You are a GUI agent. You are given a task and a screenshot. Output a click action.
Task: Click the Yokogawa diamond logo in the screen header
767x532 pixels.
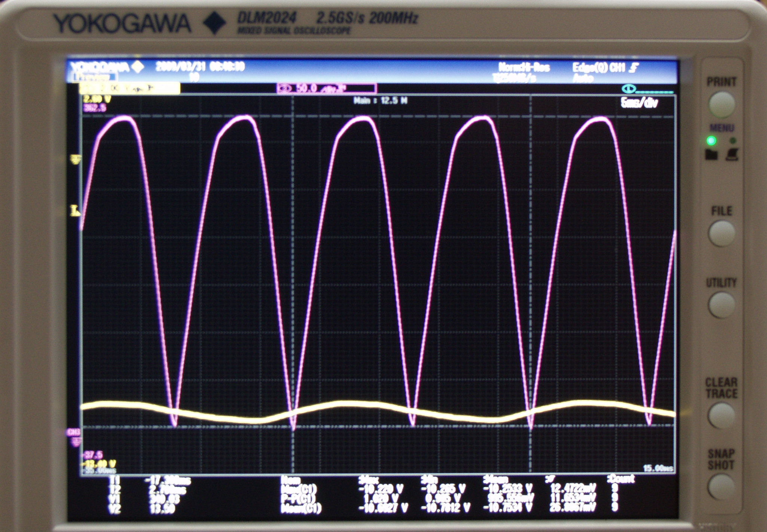point(138,67)
